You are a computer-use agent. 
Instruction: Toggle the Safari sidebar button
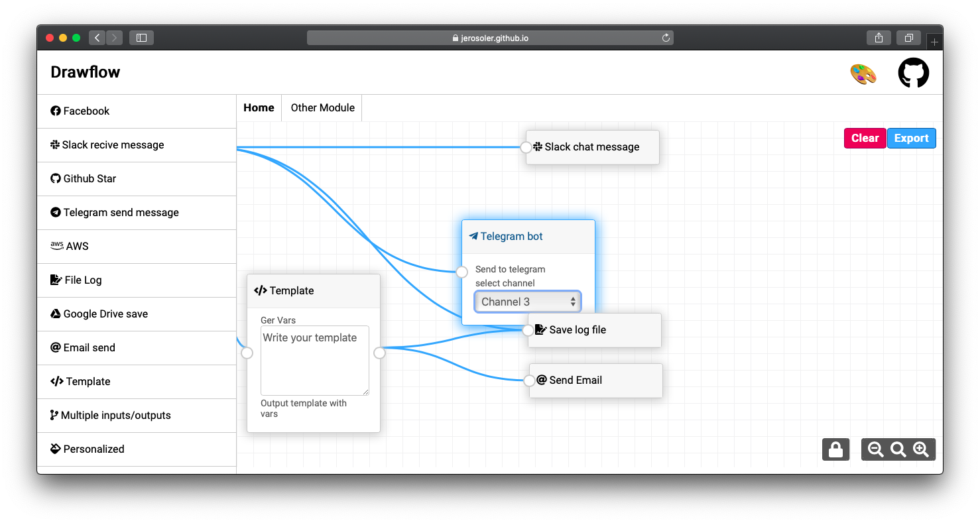point(141,38)
